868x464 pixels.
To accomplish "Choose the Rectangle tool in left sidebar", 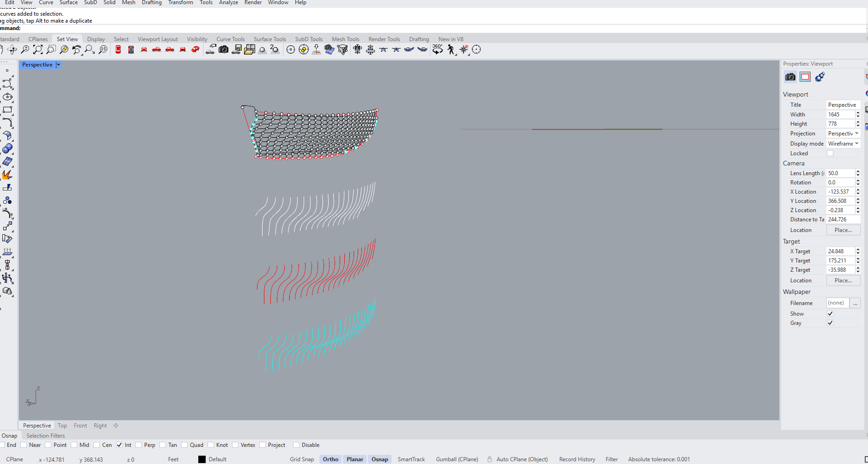I will coord(7,110).
